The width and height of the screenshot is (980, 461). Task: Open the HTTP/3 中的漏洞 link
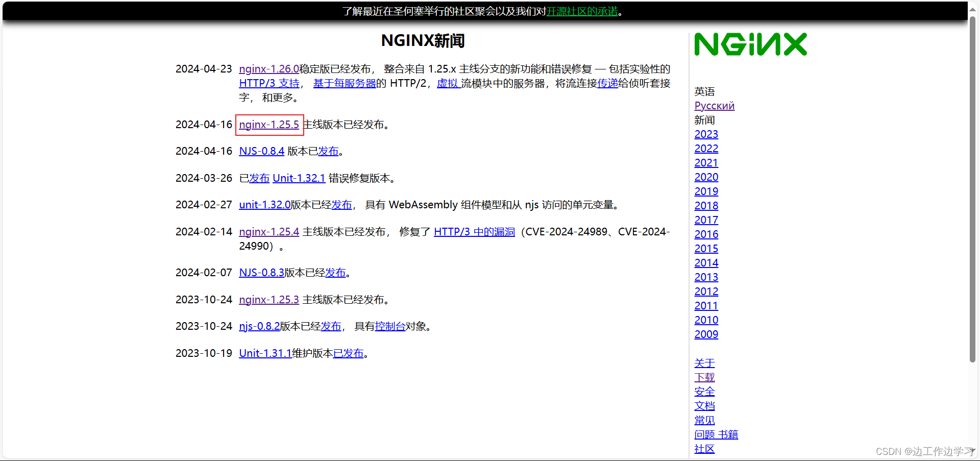(474, 232)
